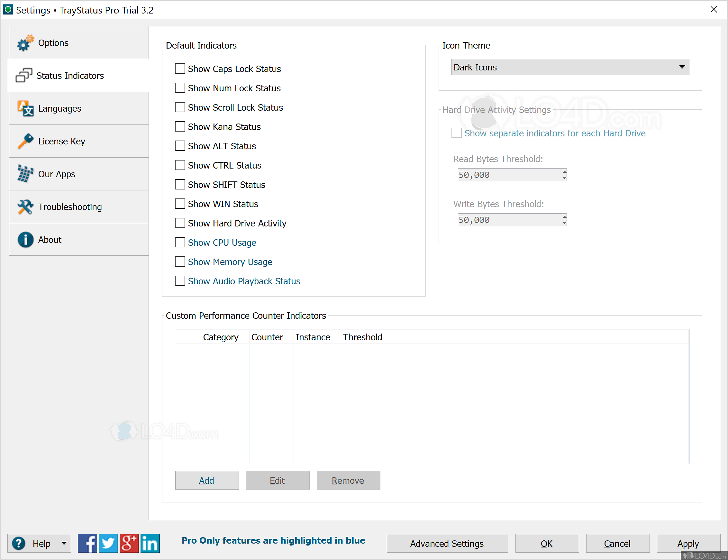Check Show CPU Usage option
The height and width of the screenshot is (560, 728).
(180, 242)
